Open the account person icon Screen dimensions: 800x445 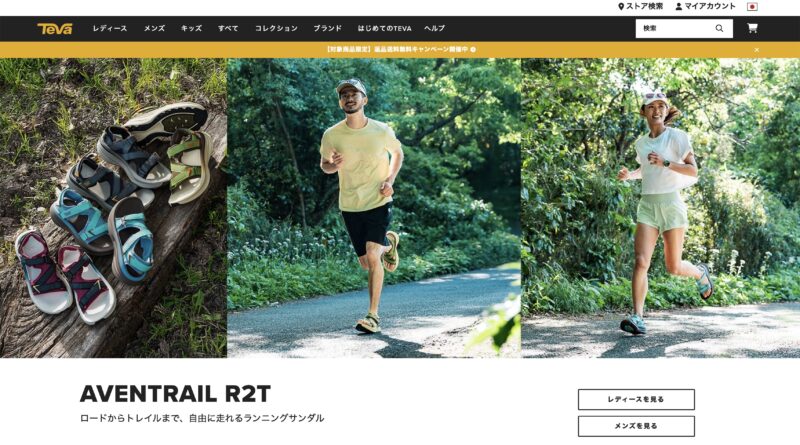pyautogui.click(x=679, y=7)
